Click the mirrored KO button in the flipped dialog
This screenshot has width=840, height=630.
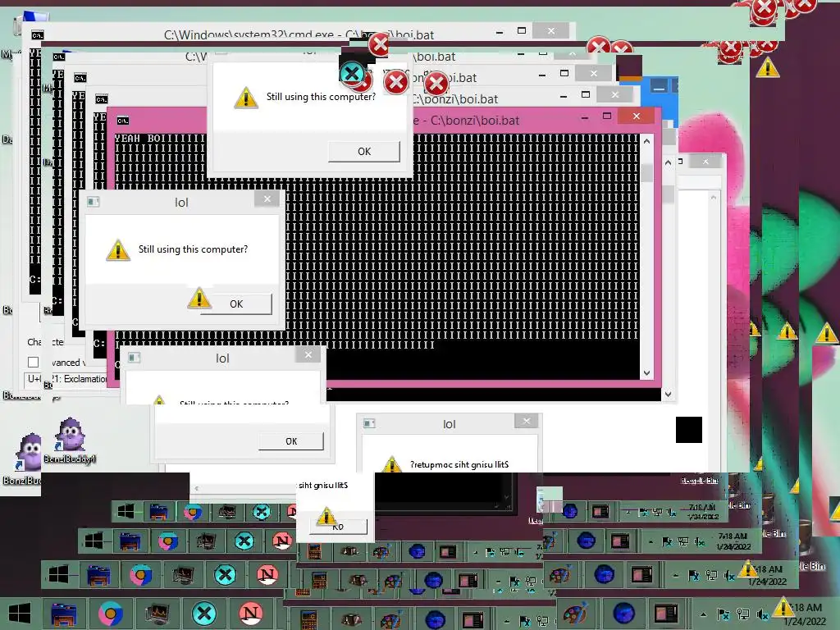338,527
